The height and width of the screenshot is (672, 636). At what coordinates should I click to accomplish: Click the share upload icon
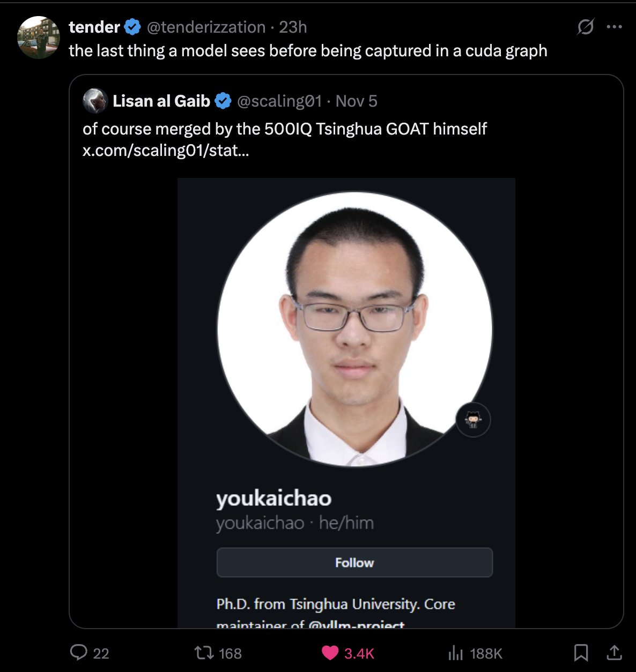pyautogui.click(x=613, y=652)
